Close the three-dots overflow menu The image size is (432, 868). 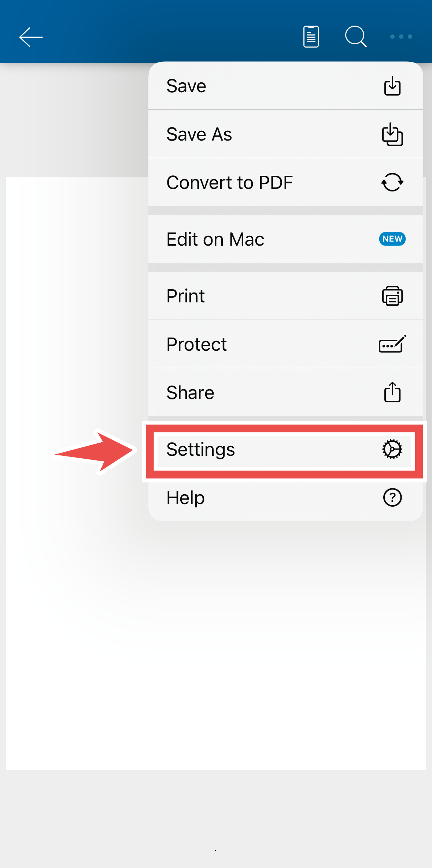pyautogui.click(x=401, y=37)
